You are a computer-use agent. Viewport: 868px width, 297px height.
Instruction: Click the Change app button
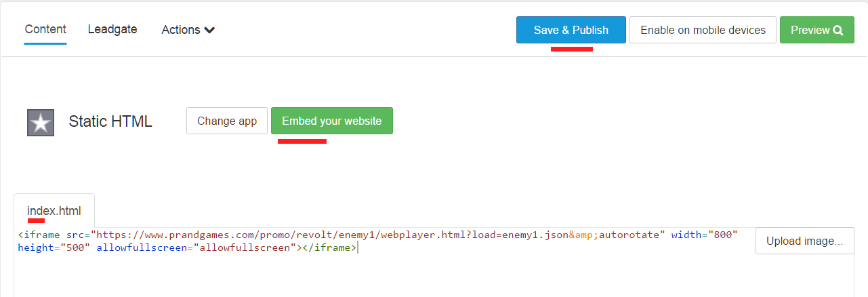(227, 121)
